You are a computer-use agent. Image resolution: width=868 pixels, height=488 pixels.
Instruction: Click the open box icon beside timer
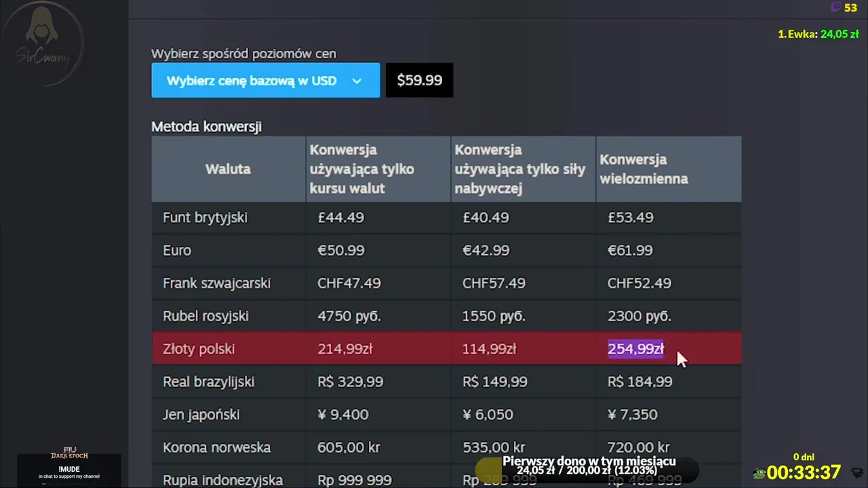coord(856,472)
